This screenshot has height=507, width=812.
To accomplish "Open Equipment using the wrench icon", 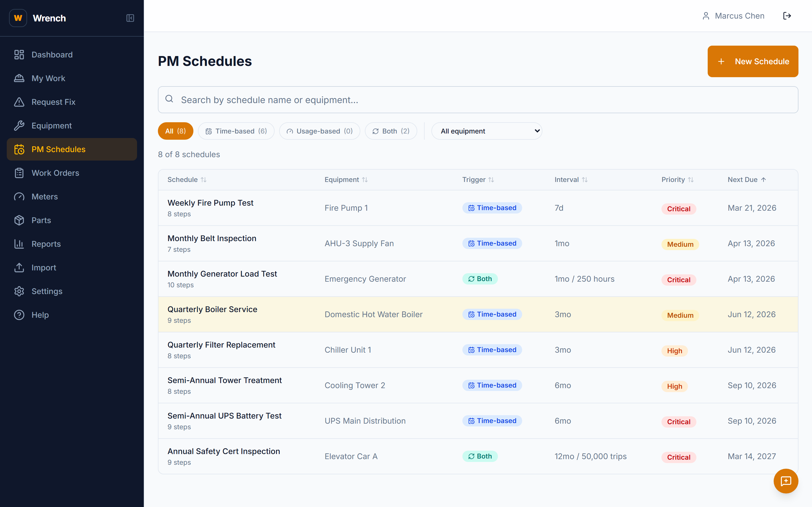I will 19,125.
